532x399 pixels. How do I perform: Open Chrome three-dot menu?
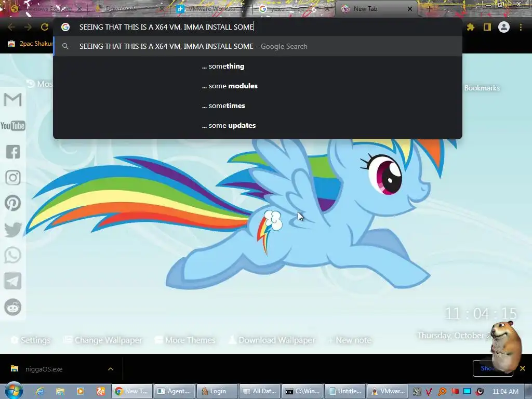tap(521, 27)
